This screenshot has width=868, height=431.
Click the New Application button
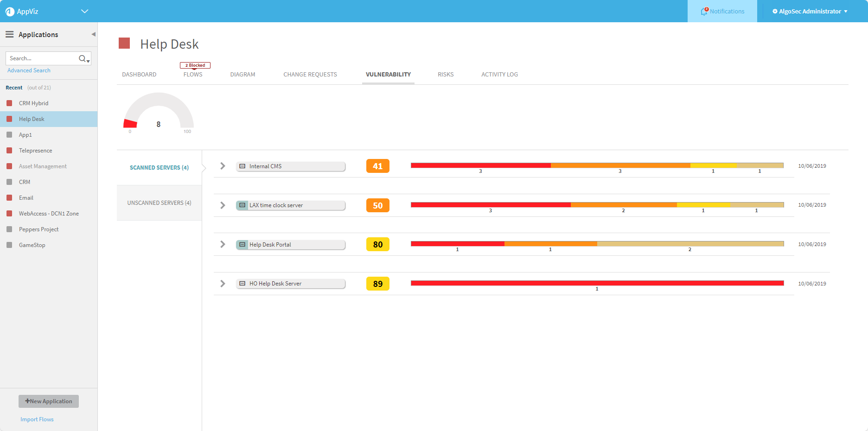(49, 401)
